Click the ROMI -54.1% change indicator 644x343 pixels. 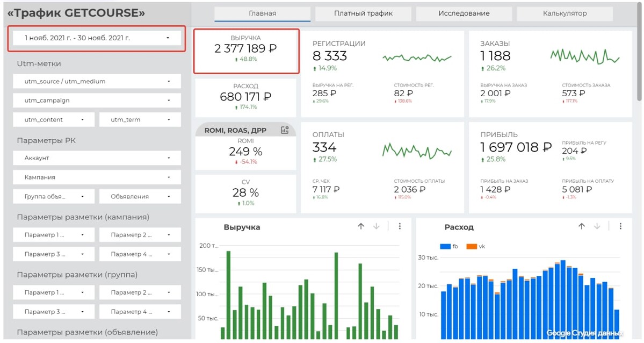pos(245,162)
